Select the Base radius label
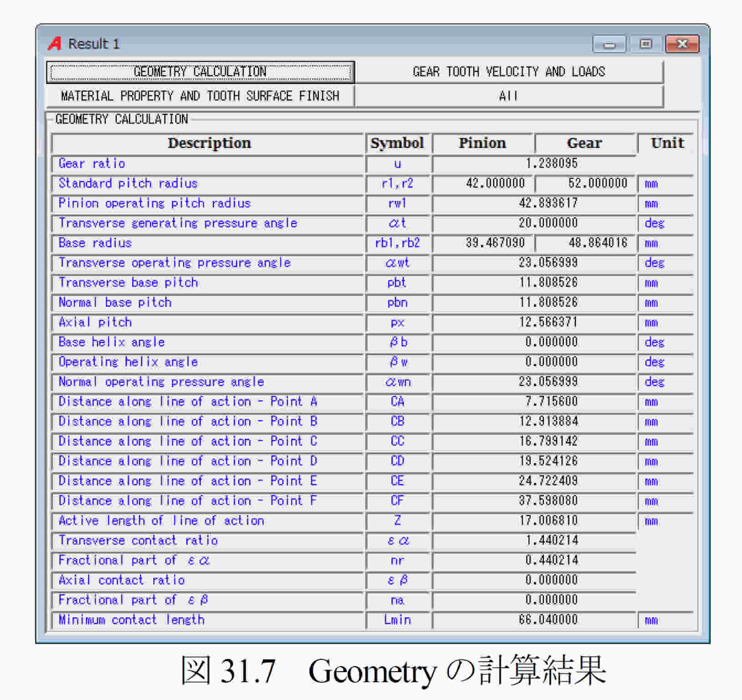 click(x=95, y=243)
